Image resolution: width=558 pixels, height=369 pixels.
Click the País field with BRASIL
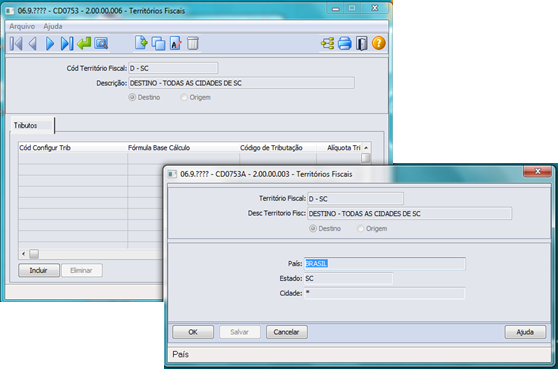click(385, 264)
